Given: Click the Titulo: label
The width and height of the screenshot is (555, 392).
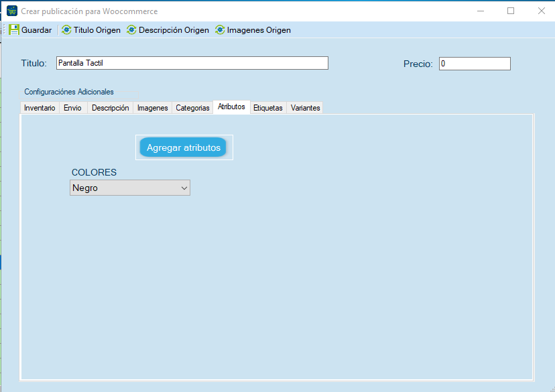Looking at the screenshot, I should coord(34,64).
